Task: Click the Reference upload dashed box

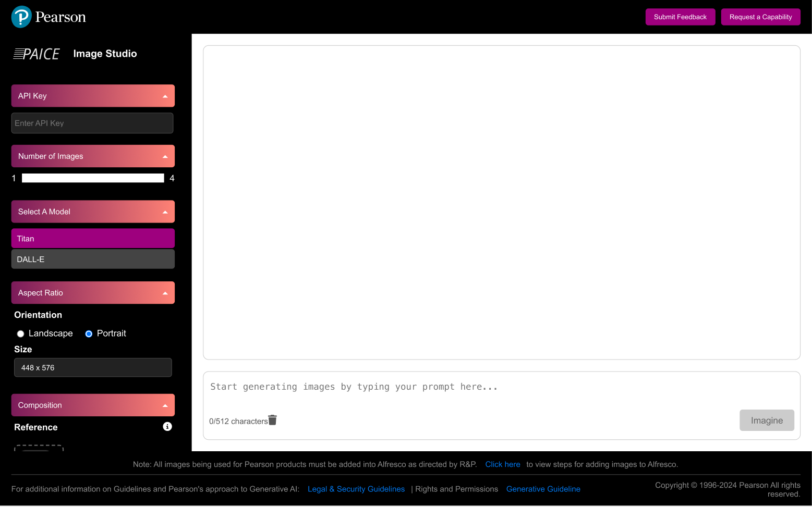Action: point(39,448)
